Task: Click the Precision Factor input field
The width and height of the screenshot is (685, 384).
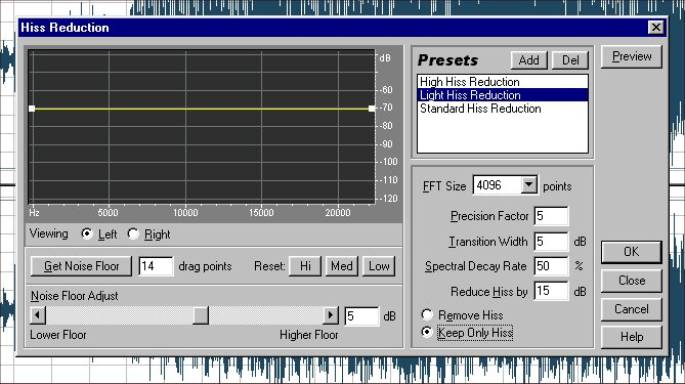Action: (551, 216)
